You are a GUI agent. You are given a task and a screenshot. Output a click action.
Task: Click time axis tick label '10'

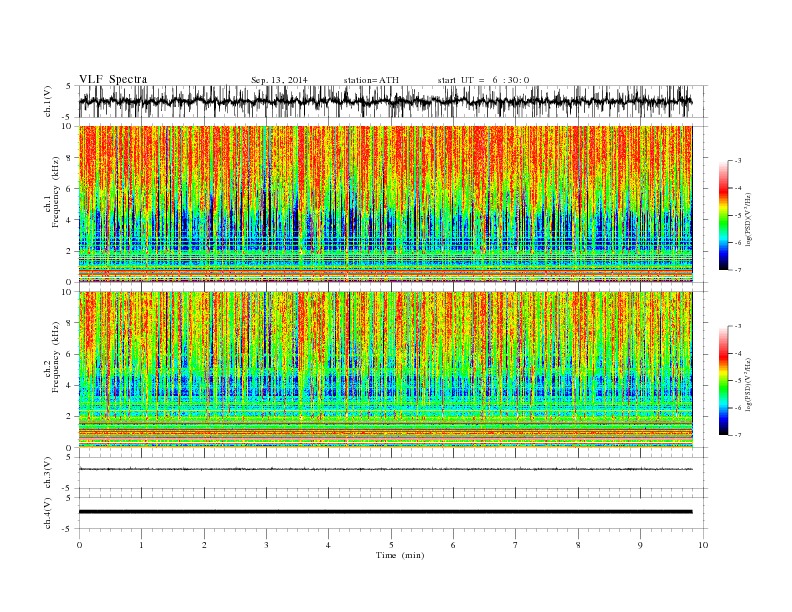[x=703, y=545]
